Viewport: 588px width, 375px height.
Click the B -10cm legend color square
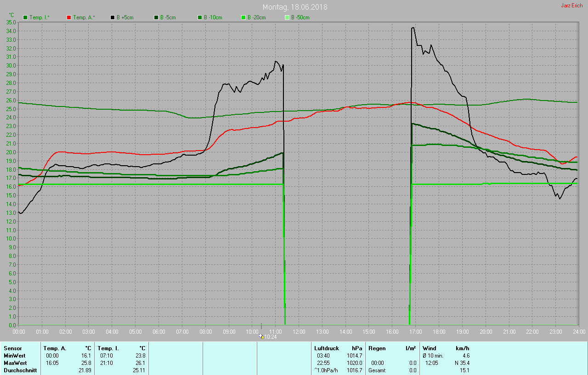pyautogui.click(x=200, y=17)
